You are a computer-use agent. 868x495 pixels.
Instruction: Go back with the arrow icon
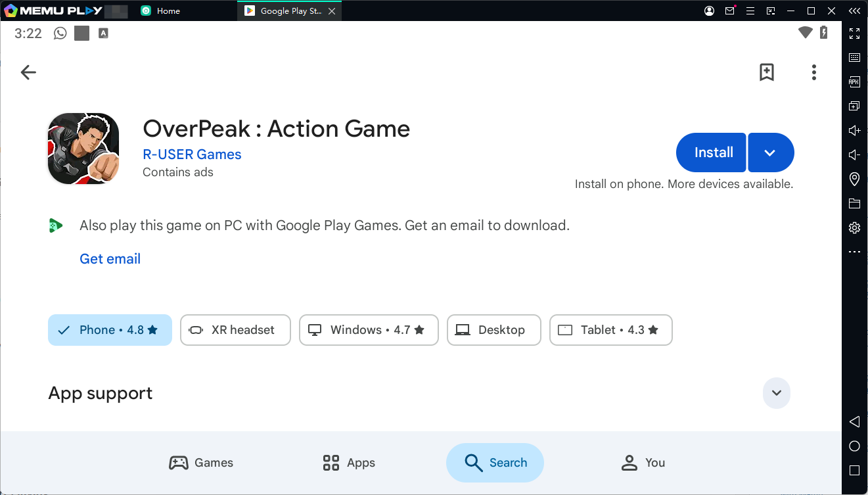pos(28,72)
